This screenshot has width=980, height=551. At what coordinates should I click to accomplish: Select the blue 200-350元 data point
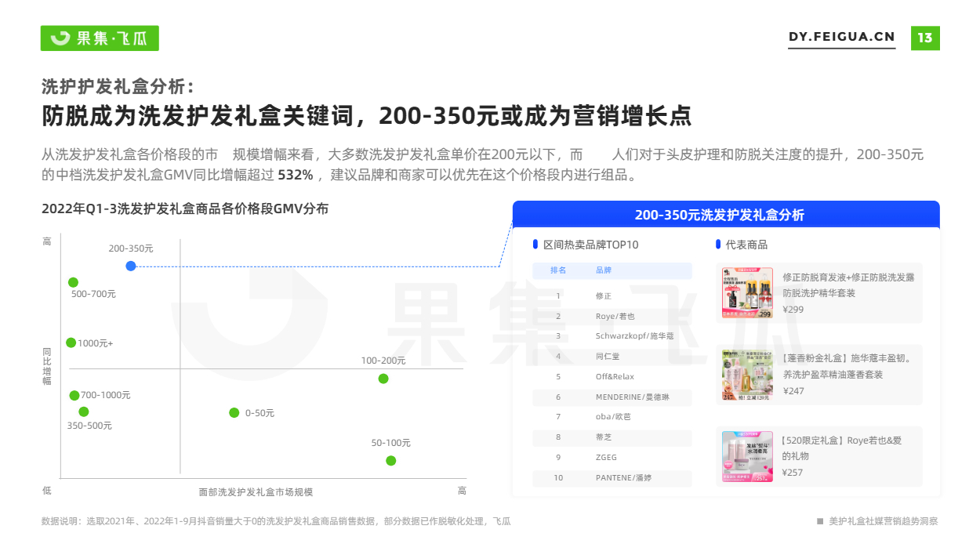pyautogui.click(x=131, y=266)
